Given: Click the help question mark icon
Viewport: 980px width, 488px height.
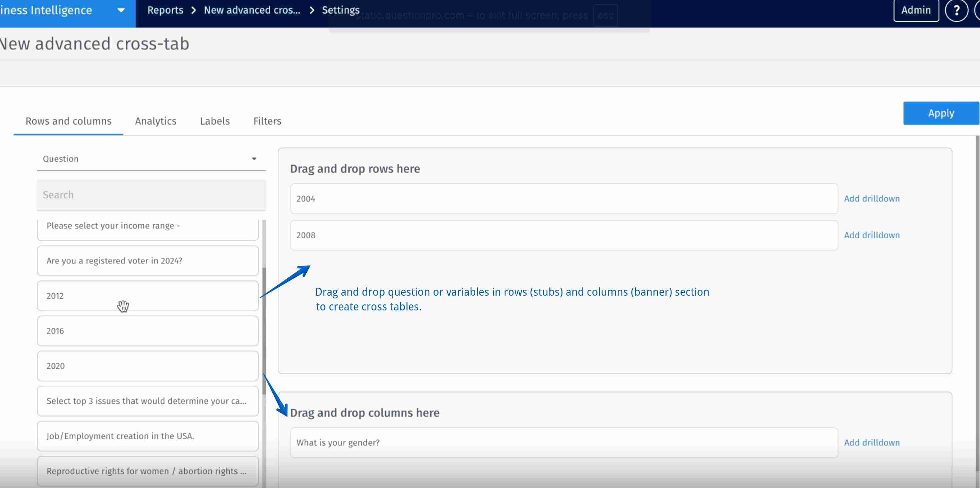Looking at the screenshot, I should point(956,11).
